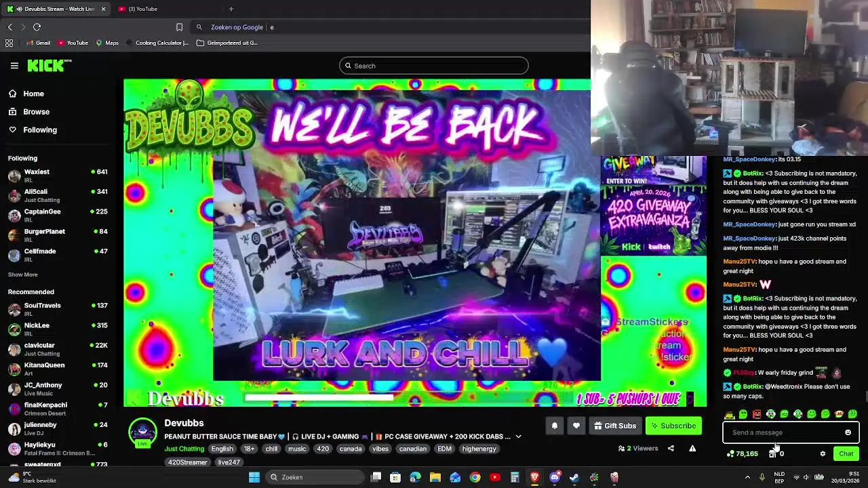The image size is (868, 488).
Task: Click the Send a message field
Action: coord(791,432)
